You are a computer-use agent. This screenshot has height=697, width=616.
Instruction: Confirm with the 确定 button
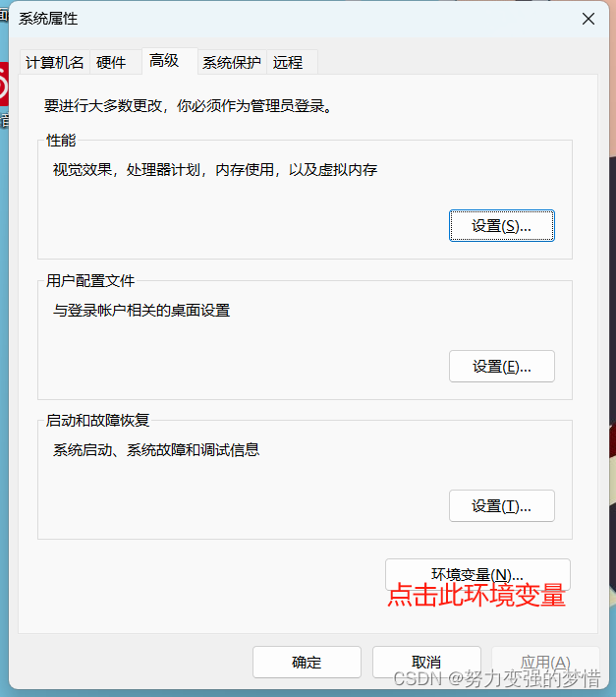[x=307, y=662]
